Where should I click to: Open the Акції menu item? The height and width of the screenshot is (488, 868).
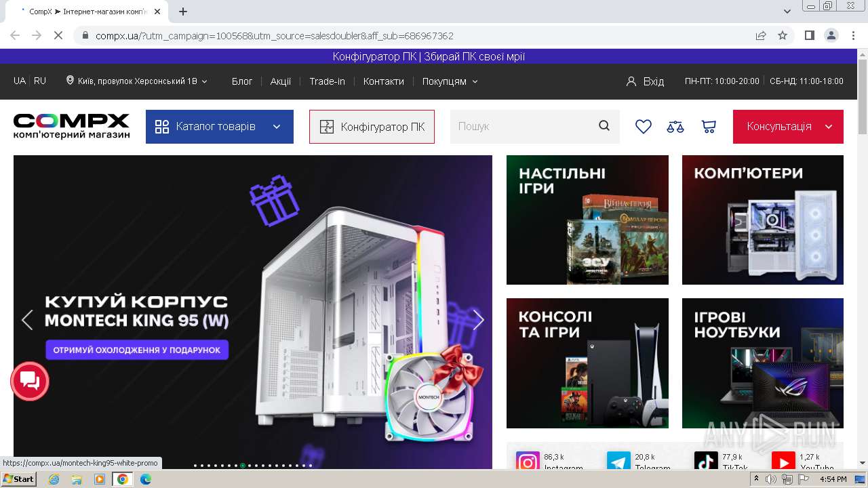(x=281, y=81)
